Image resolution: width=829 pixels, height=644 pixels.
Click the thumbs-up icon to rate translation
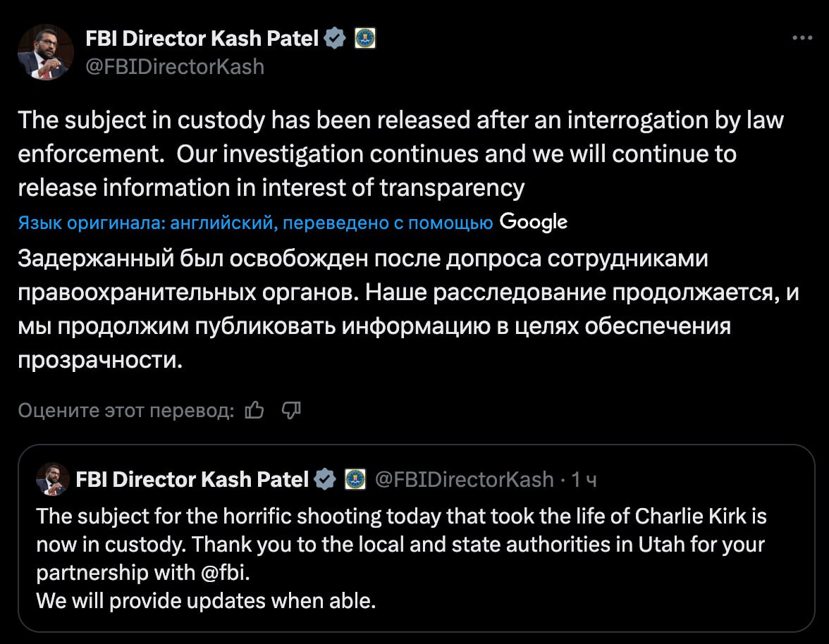[255, 410]
